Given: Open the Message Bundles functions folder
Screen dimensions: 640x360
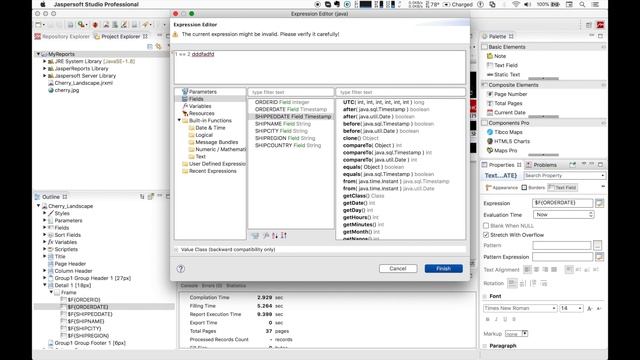Looking at the screenshot, I should coord(216,142).
